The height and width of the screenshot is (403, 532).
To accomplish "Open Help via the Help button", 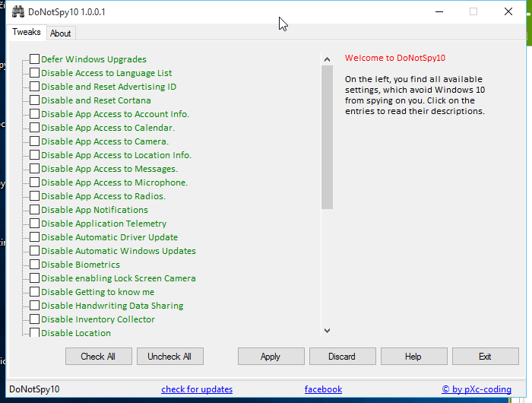I will pos(414,356).
